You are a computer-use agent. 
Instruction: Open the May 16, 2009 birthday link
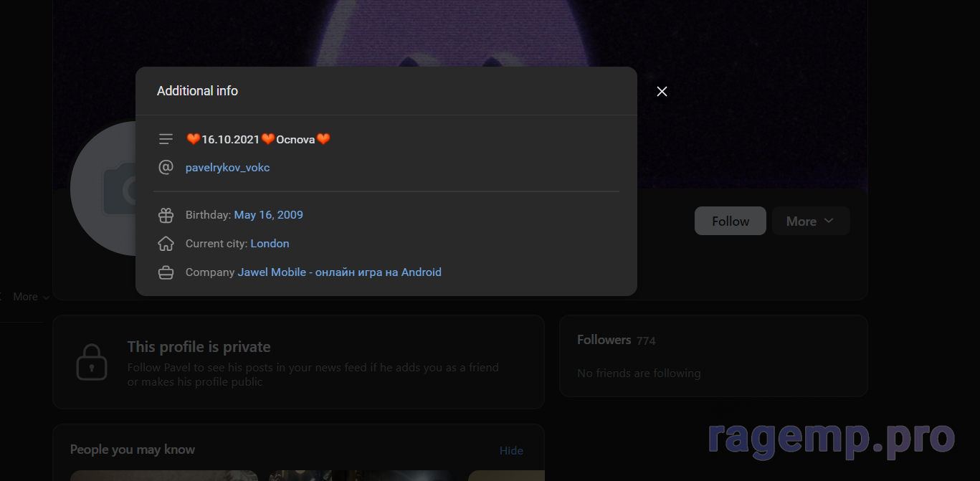pos(268,215)
